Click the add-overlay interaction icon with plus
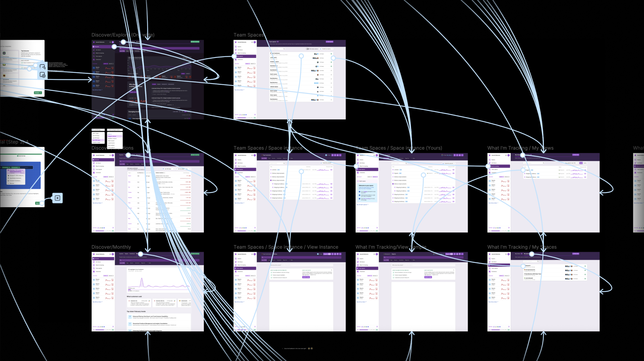 pos(43,75)
